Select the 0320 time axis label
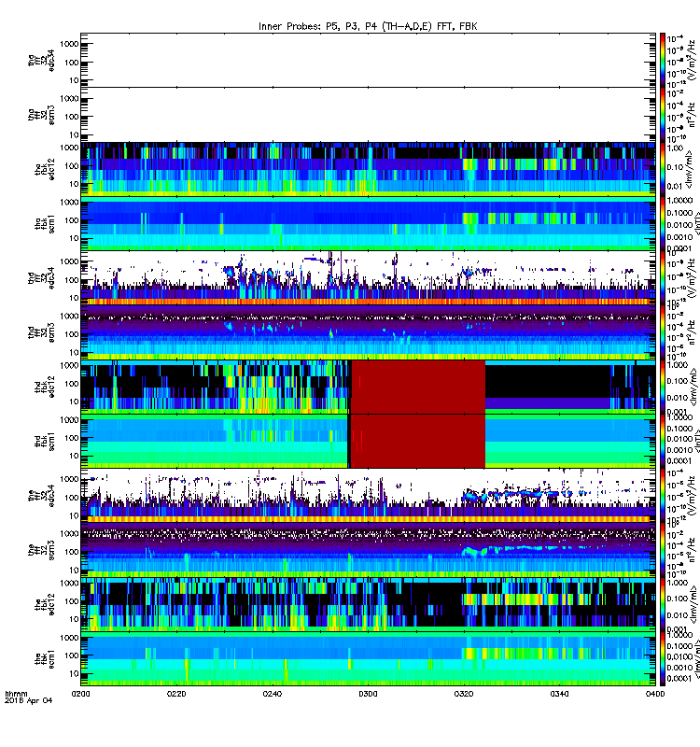700x747 pixels. 464,694
